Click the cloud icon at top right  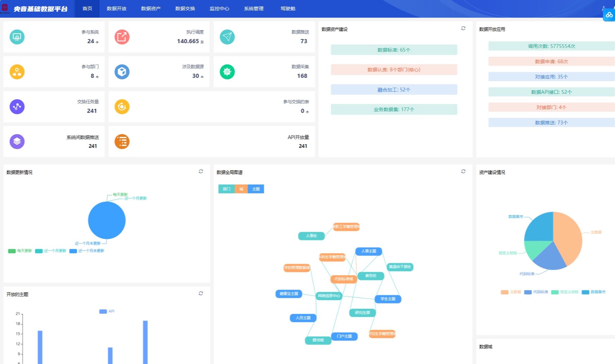coord(609,15)
